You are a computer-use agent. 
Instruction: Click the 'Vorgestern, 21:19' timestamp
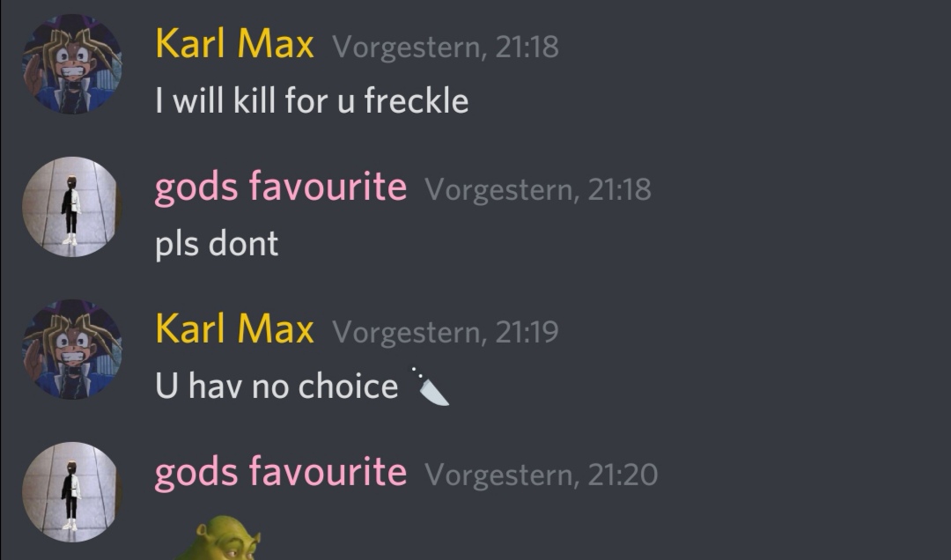point(446,333)
